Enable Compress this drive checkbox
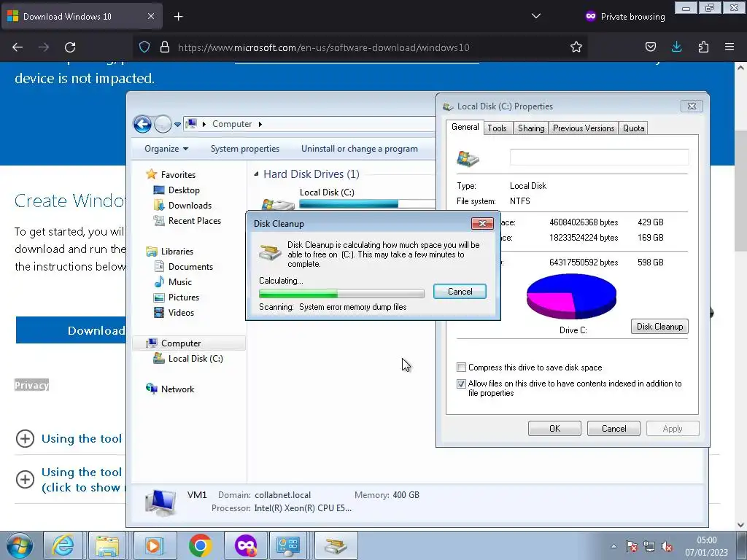 pos(461,367)
